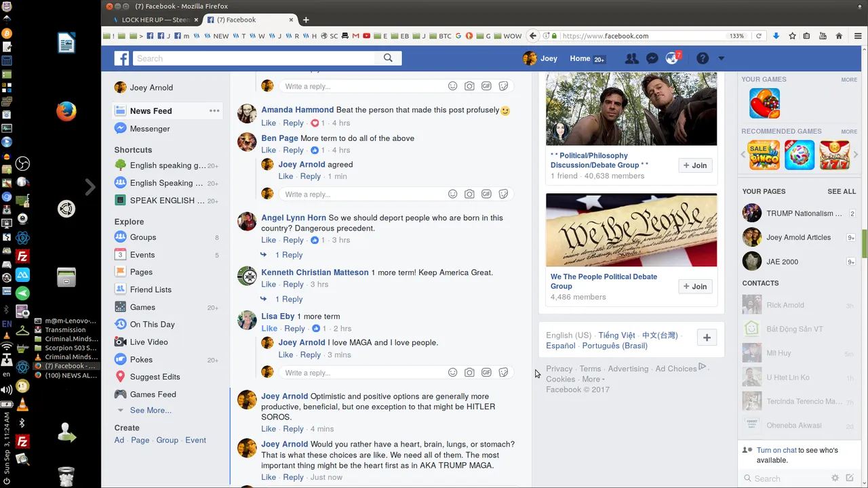Like Kenneth Christian Matteson's comment
This screenshot has width=868, height=488.
[269, 284]
